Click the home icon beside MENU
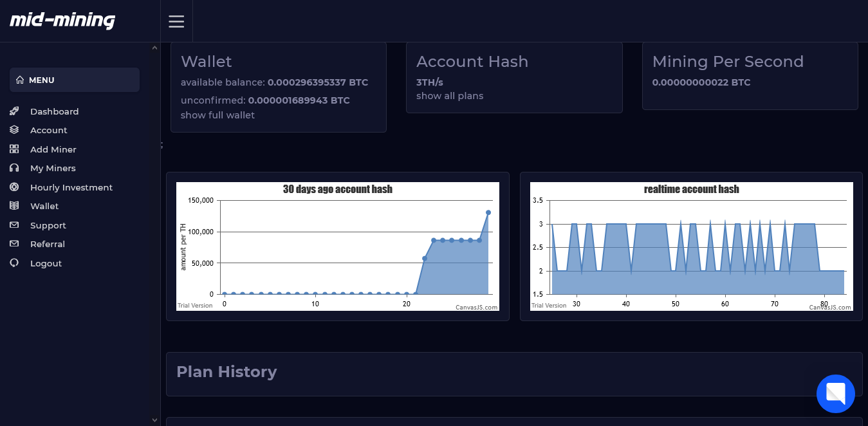 [20, 80]
